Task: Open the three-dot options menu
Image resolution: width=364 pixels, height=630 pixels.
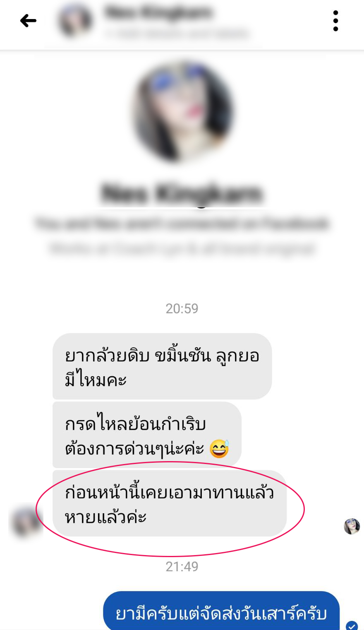Action: (335, 21)
